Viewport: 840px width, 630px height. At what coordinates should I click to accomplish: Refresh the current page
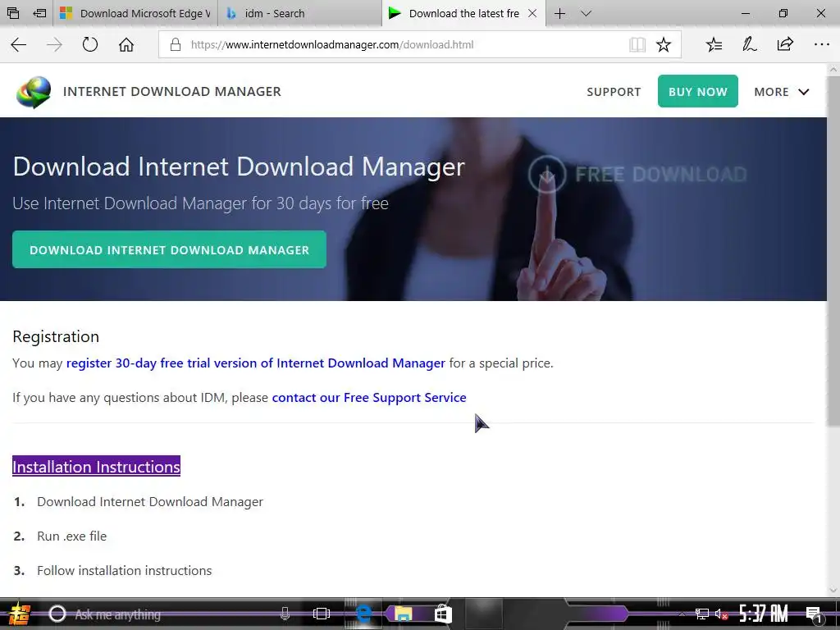[90, 44]
